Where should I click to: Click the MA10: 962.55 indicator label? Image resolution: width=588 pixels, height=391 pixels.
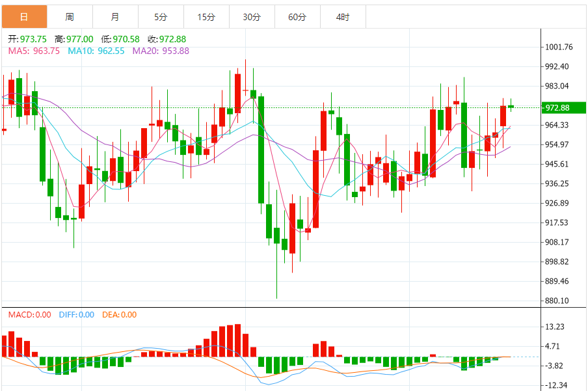(x=96, y=51)
